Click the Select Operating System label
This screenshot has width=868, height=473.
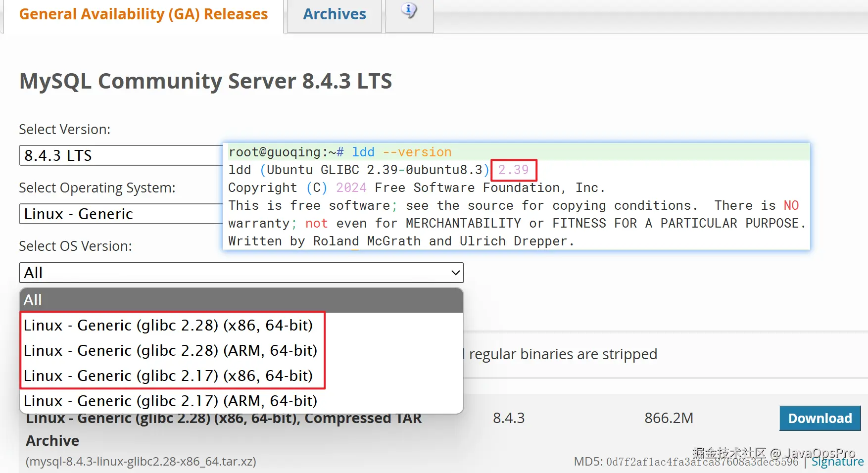(97, 188)
